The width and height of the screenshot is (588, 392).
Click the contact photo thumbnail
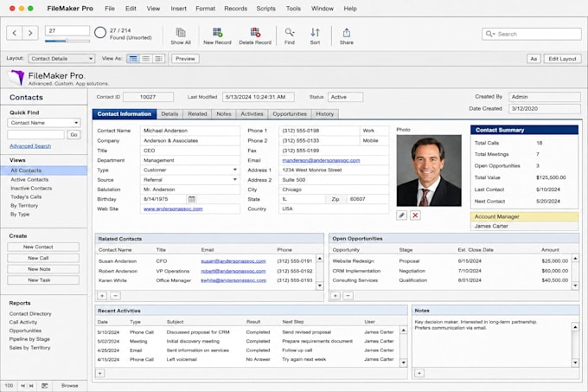point(429,170)
